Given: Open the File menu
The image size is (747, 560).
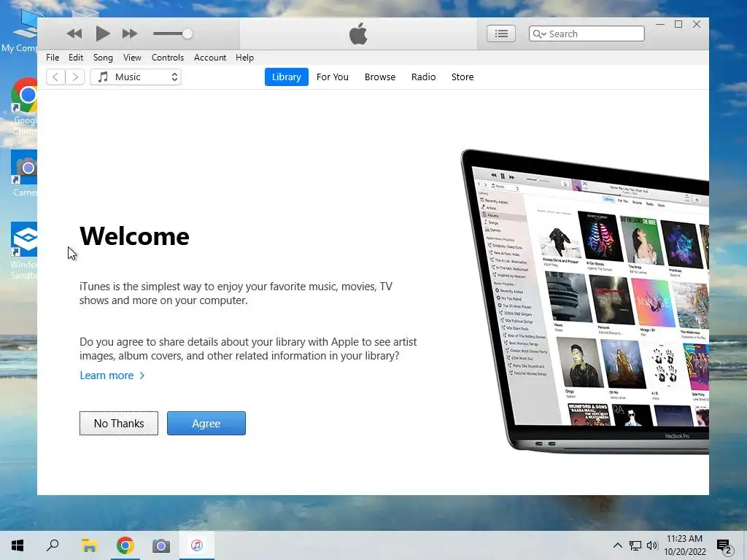Looking at the screenshot, I should coord(53,57).
